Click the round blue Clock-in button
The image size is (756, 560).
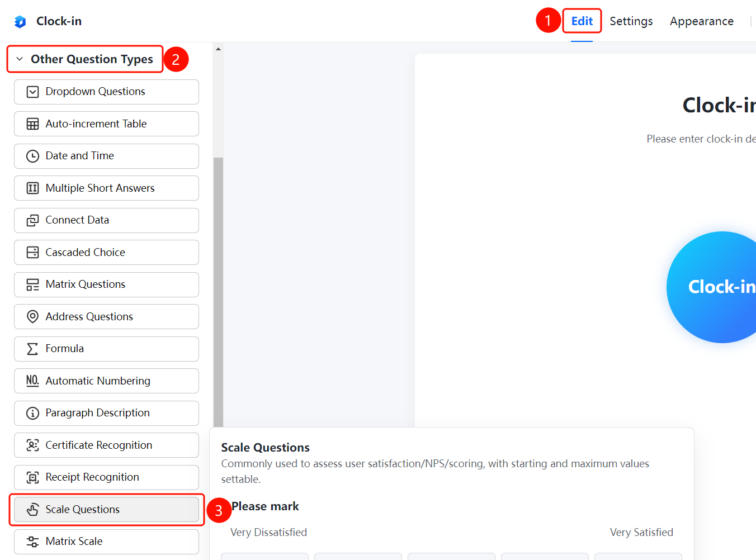point(711,287)
